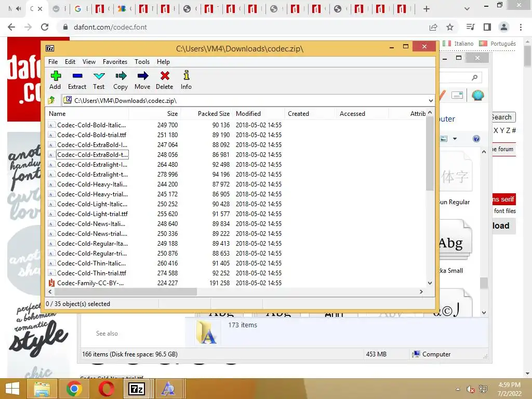Open Chrome side panel icon
This screenshot has height=399, width=532.
pyautogui.click(x=487, y=27)
